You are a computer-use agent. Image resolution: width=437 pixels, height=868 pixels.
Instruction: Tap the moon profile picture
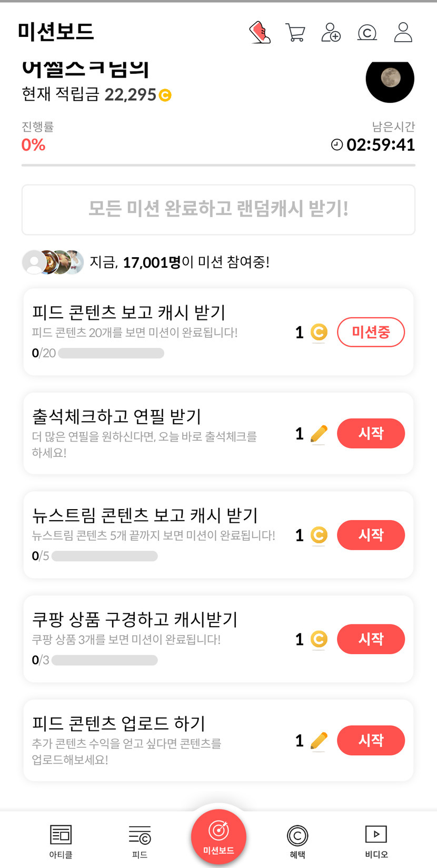click(390, 79)
